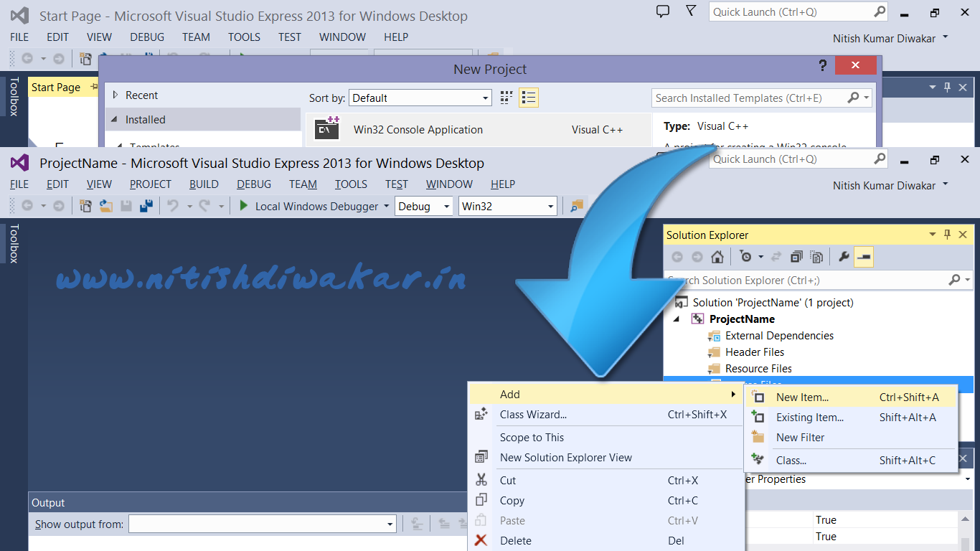Choose Class... from the Add submenu

[852, 461]
